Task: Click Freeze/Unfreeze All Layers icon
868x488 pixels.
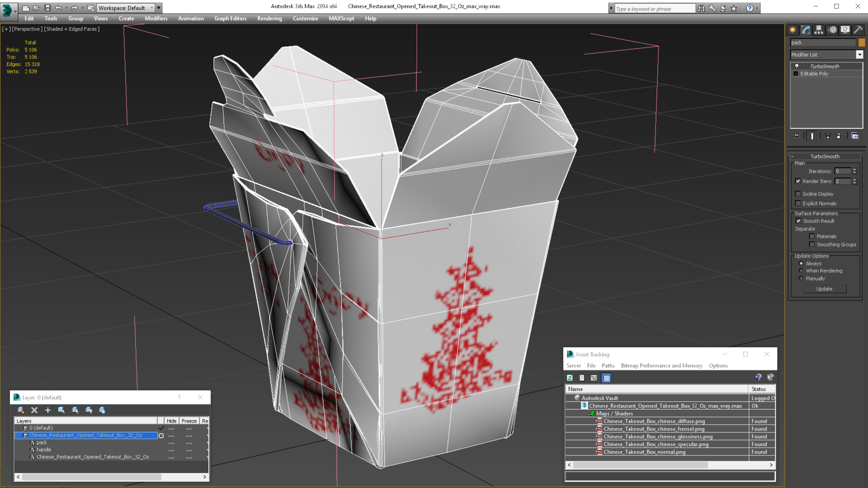Action: point(102,410)
